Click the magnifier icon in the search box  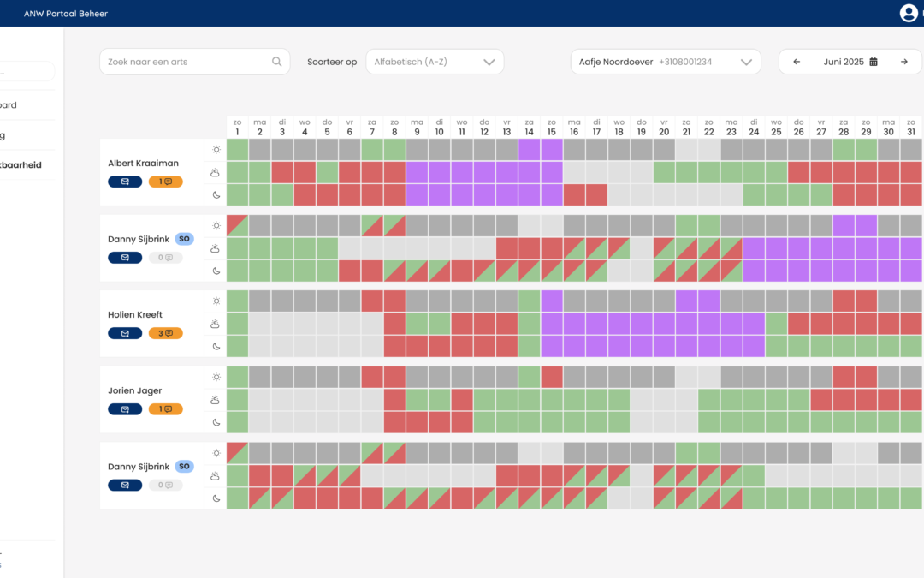pos(276,62)
